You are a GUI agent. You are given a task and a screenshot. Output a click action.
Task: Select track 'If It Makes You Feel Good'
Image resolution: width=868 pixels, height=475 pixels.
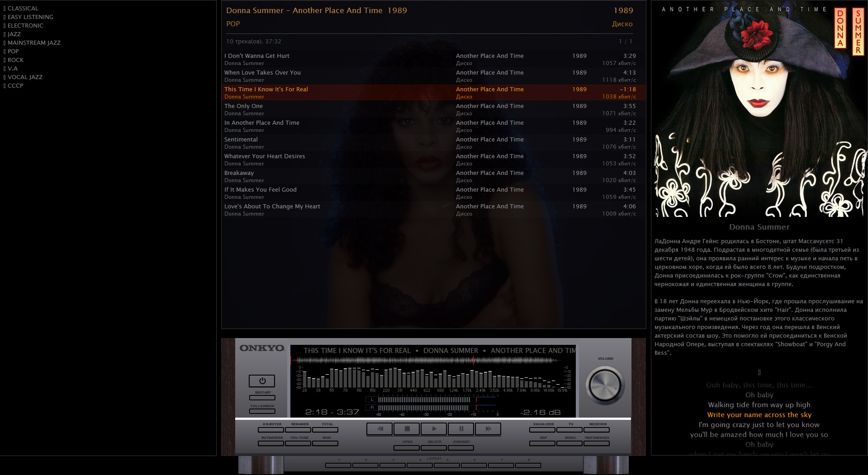pos(433,193)
